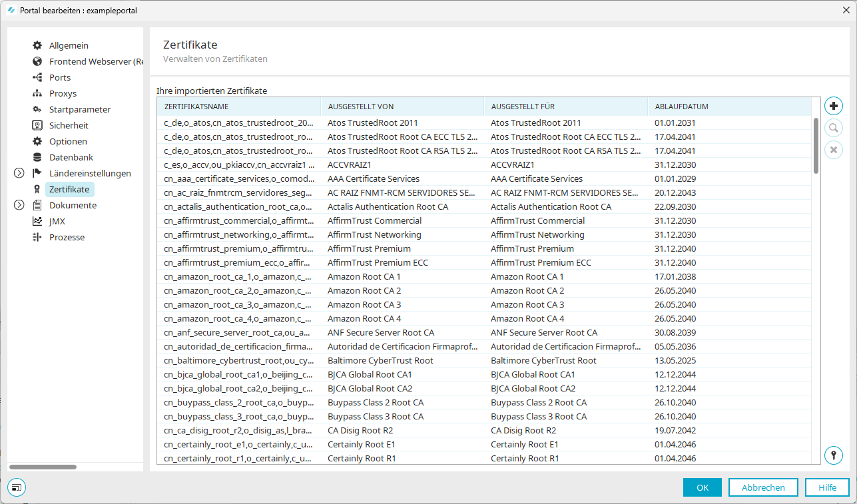Expand the Ländereinstellungen tree node
Viewport: 857px width, 504px height.
[19, 174]
